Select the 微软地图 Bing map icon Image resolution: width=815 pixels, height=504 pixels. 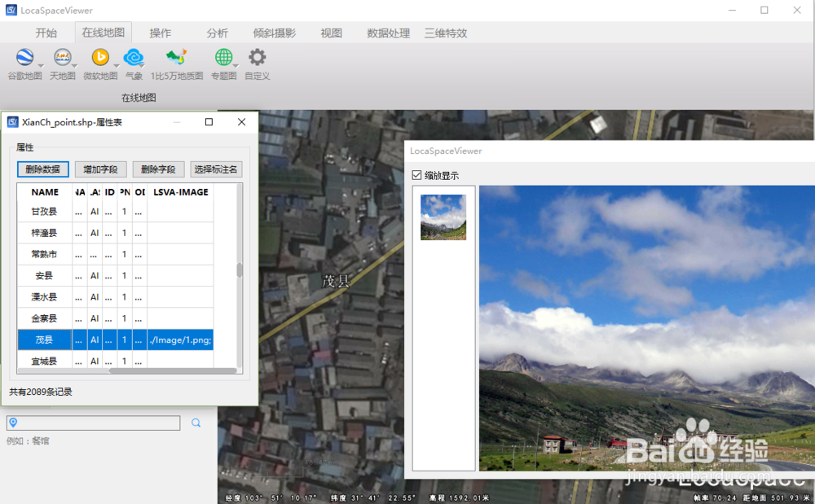pos(100,58)
